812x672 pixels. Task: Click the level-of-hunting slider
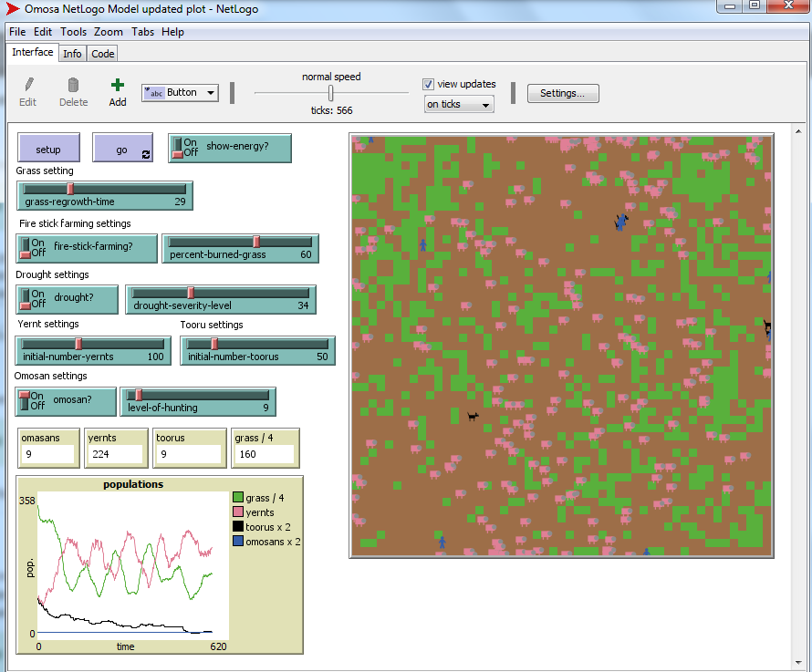[x=198, y=401]
